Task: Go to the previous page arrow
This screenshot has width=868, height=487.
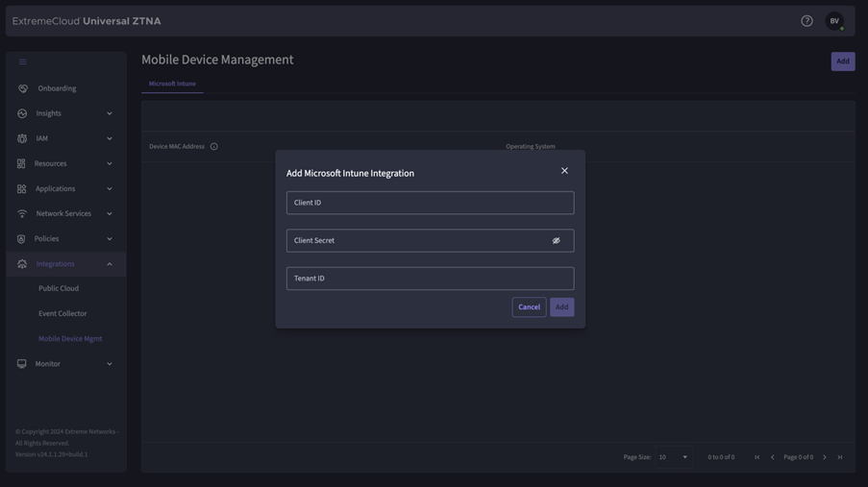Action: pos(773,457)
